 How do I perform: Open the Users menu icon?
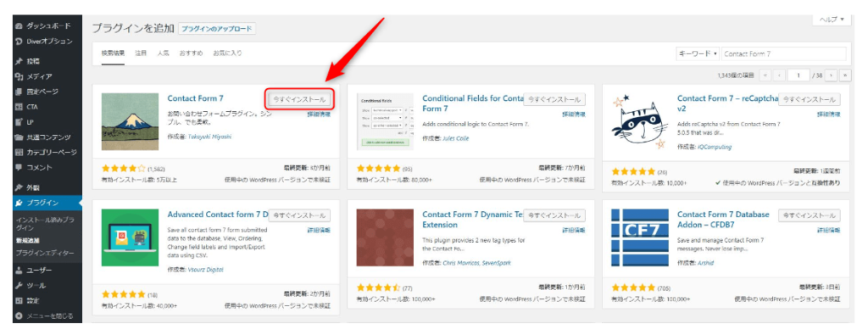[19, 271]
